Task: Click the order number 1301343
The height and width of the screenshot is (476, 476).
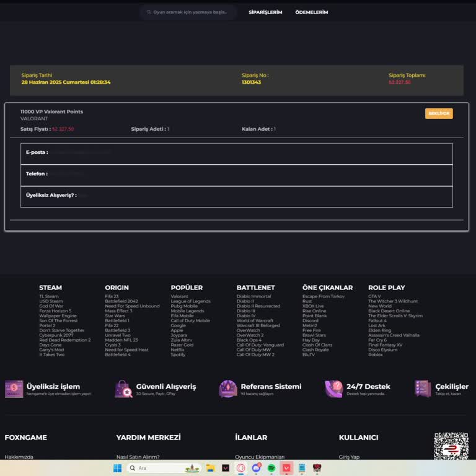Action: [x=251, y=82]
